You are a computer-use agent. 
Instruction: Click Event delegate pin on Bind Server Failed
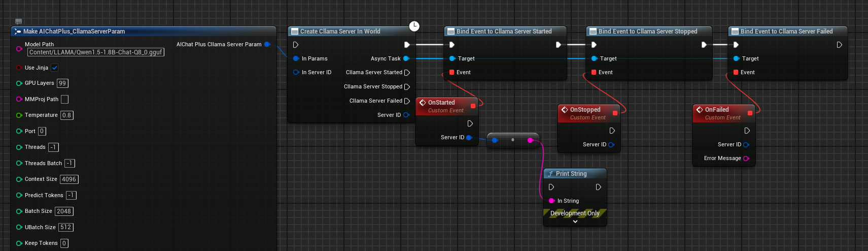(x=736, y=72)
